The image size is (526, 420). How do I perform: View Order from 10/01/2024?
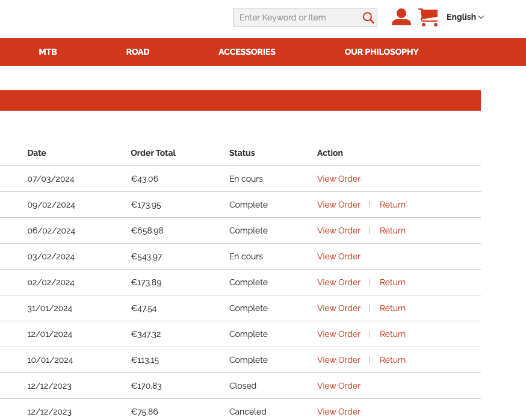point(339,360)
